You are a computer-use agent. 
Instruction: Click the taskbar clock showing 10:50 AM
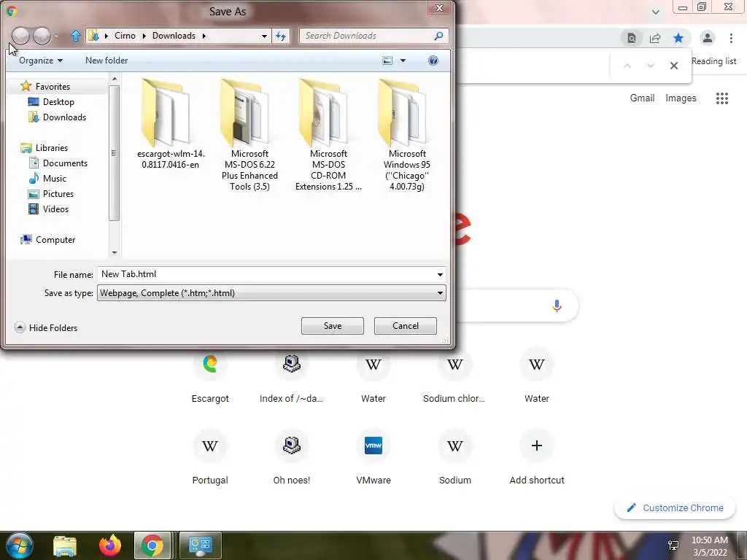709,545
